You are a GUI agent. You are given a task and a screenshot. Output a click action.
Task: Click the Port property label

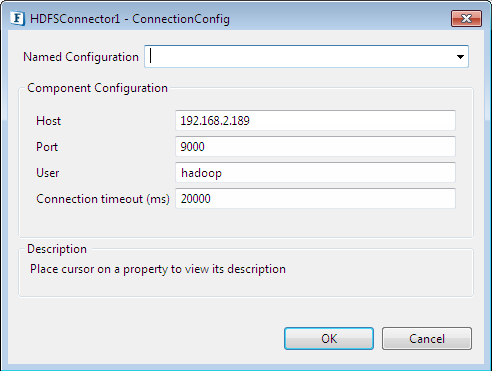point(47,147)
